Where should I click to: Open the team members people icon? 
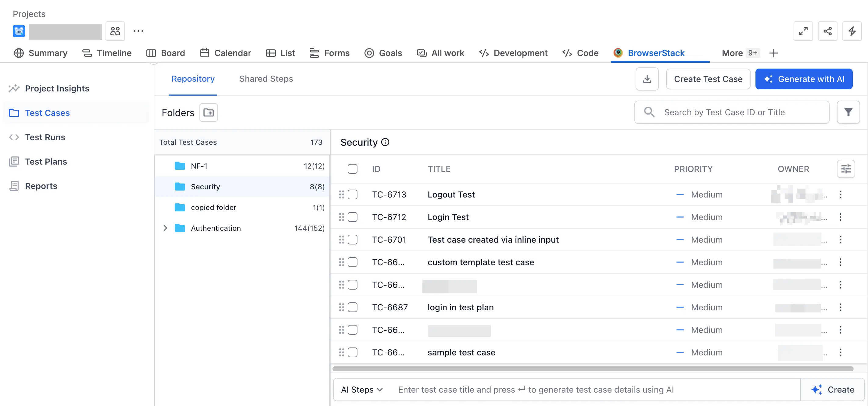point(115,31)
